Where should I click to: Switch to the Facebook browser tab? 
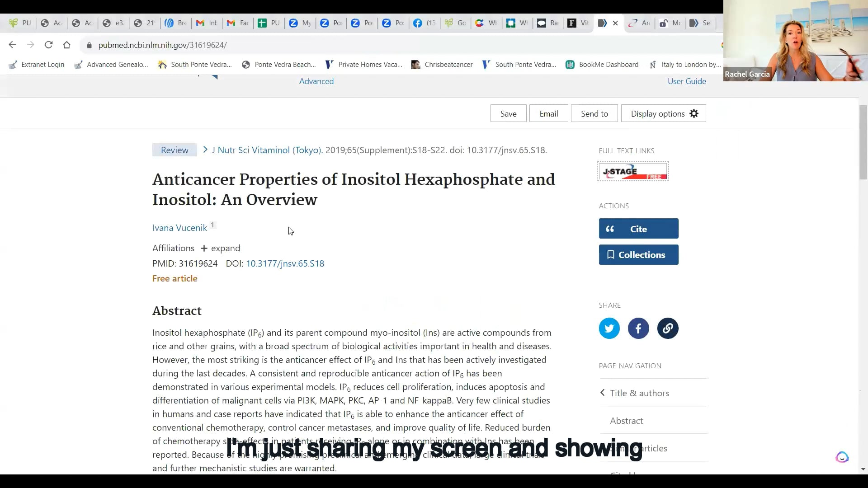(425, 23)
